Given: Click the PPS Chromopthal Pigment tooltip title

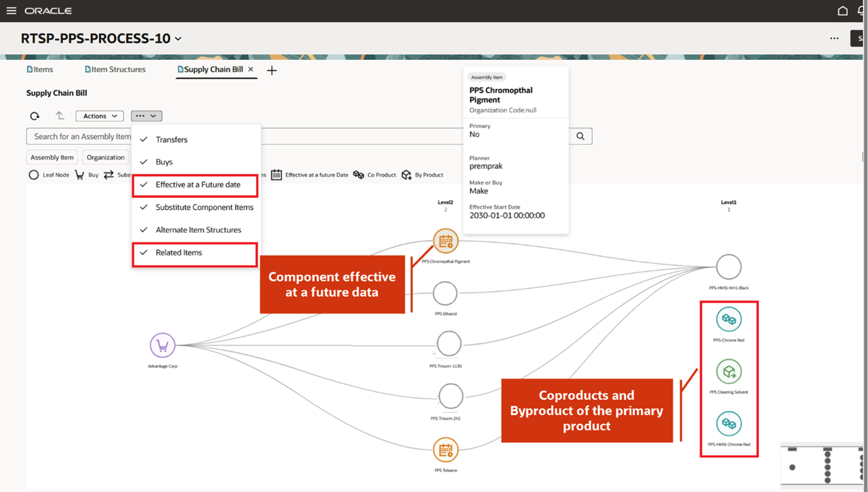Looking at the screenshot, I should (x=501, y=95).
